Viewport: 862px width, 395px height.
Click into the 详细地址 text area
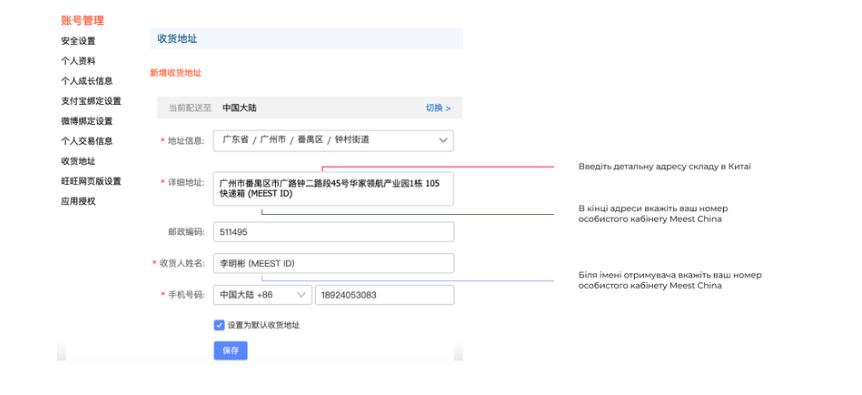point(333,188)
